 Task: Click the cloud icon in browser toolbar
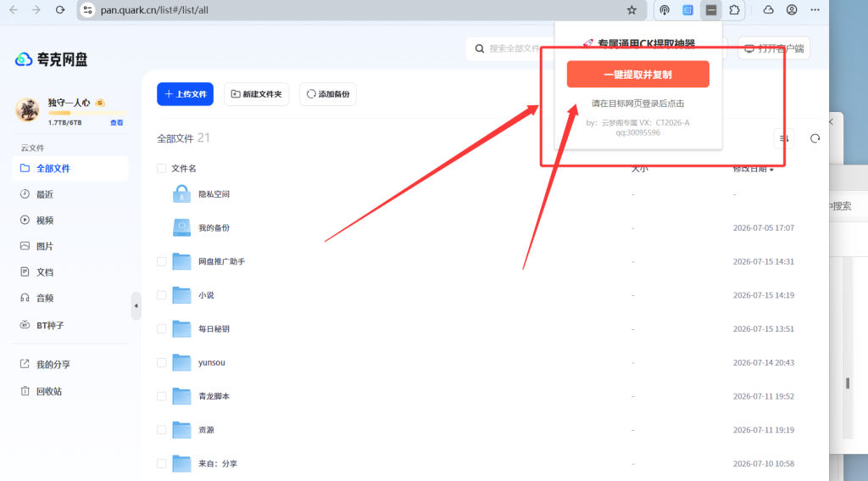pyautogui.click(x=768, y=10)
